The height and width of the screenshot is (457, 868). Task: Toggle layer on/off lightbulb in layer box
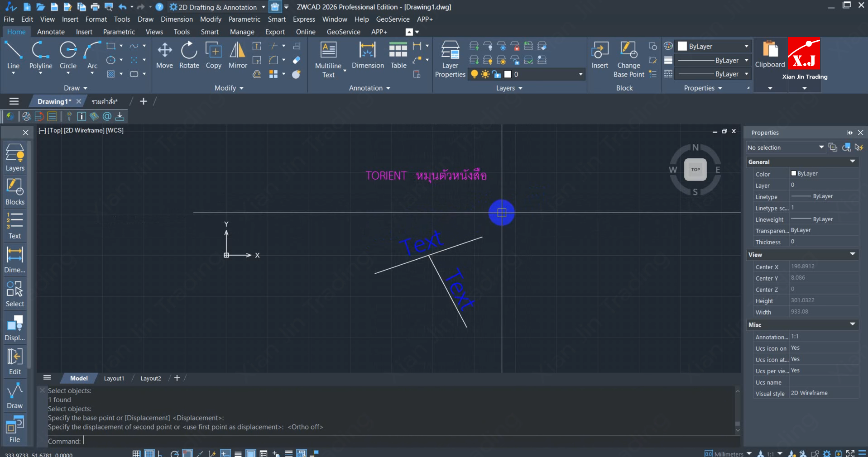click(474, 74)
